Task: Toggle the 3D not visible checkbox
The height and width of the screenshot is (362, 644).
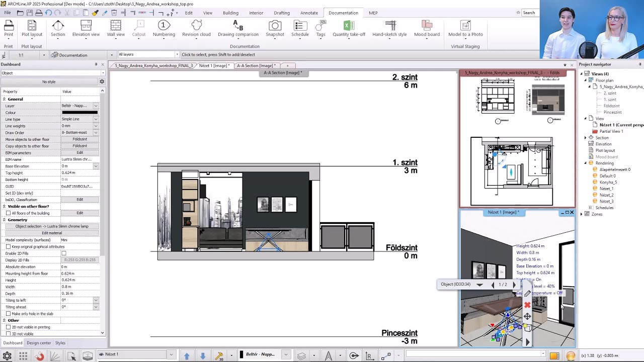Action: click(x=8, y=334)
